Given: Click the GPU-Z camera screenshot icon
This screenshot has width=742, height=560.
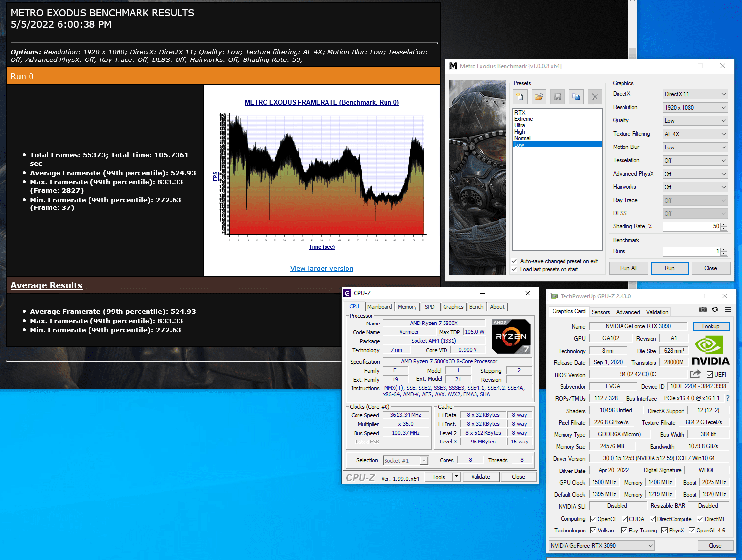Looking at the screenshot, I should pyautogui.click(x=703, y=309).
